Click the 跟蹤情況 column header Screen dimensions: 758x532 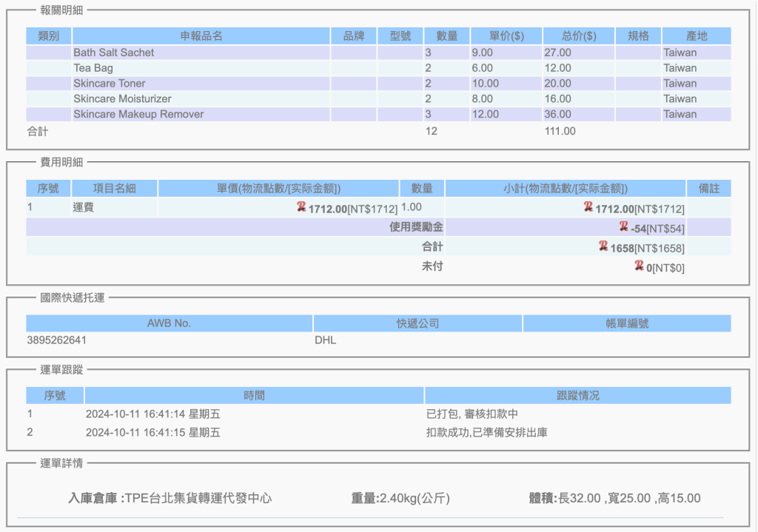click(x=577, y=395)
